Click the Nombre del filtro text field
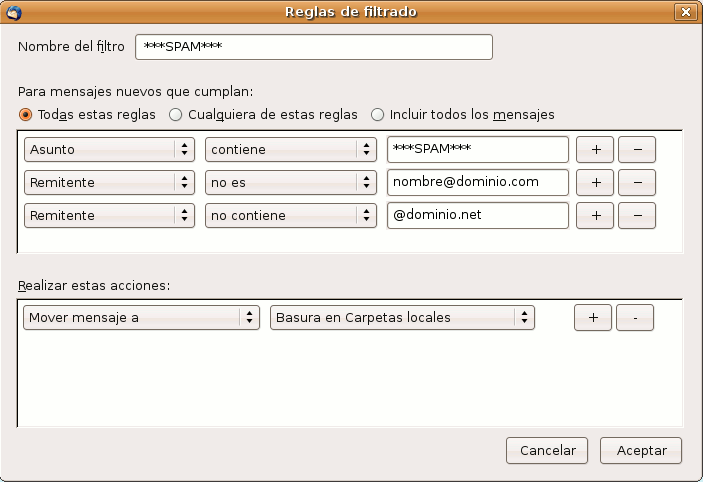Screen dimensions: 703x482 (314, 48)
